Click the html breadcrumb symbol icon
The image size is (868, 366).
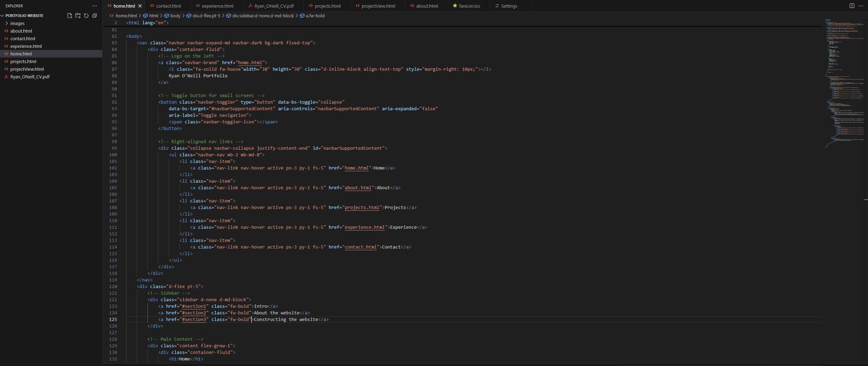[145, 16]
